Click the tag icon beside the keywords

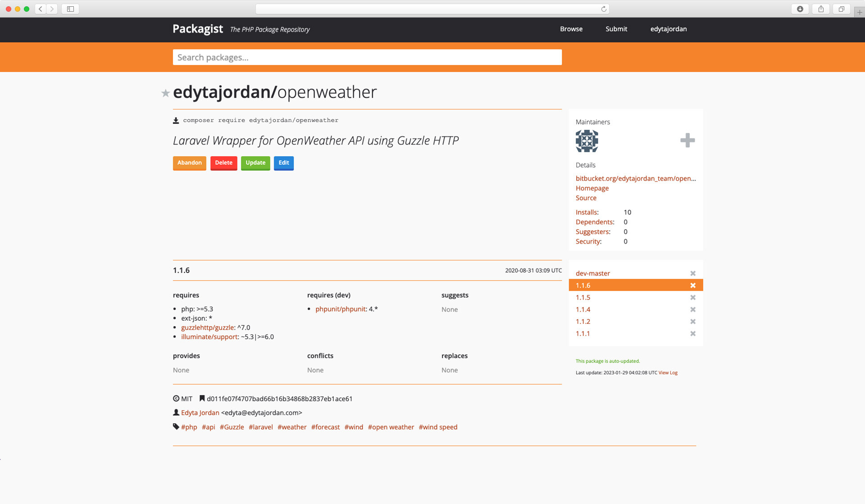tap(175, 426)
